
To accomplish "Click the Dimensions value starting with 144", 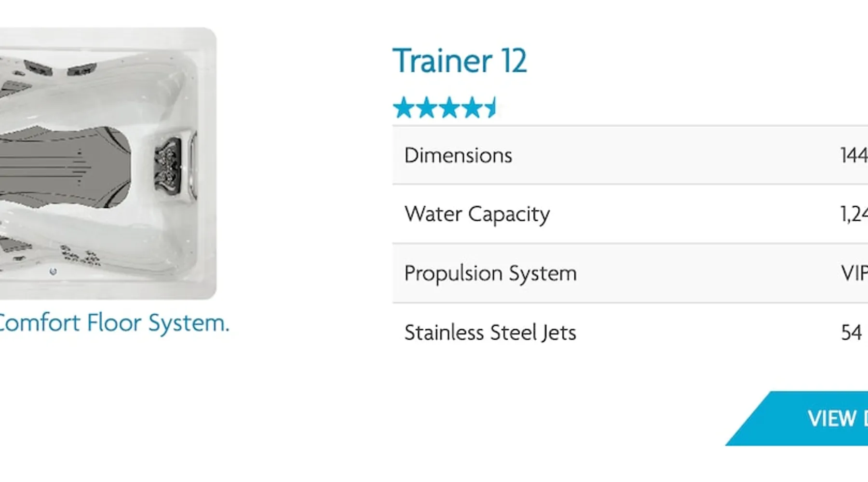I will click(854, 156).
